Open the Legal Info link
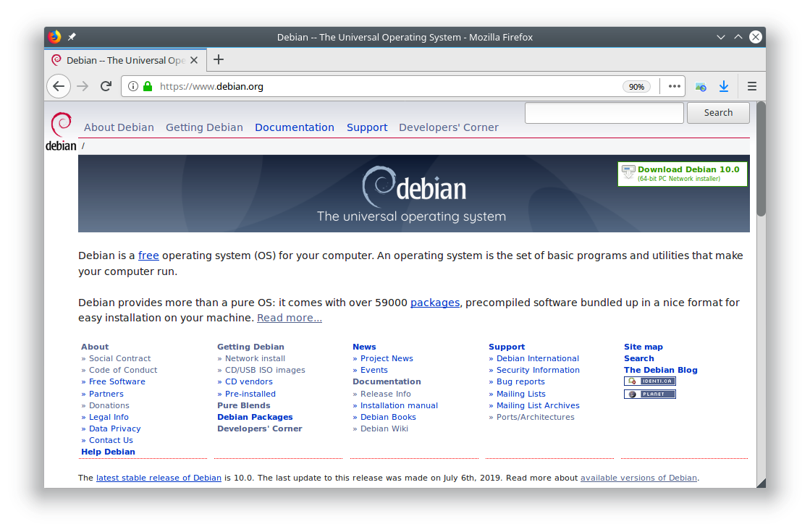 coord(109,417)
